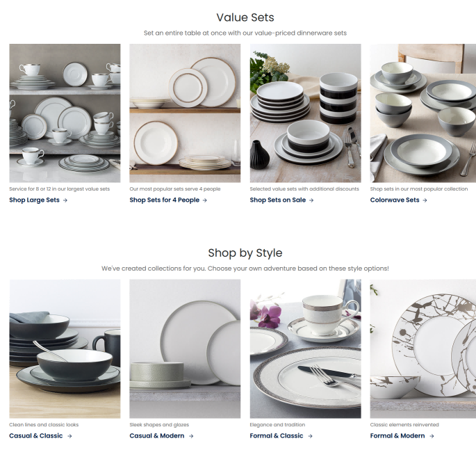The height and width of the screenshot is (457, 476).
Task: Click the arrow icon next to Shop Sets for 4 People
Action: click(205, 200)
